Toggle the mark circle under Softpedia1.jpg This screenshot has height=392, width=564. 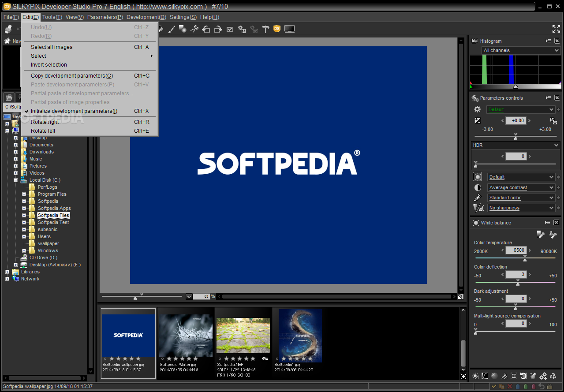(x=277, y=358)
